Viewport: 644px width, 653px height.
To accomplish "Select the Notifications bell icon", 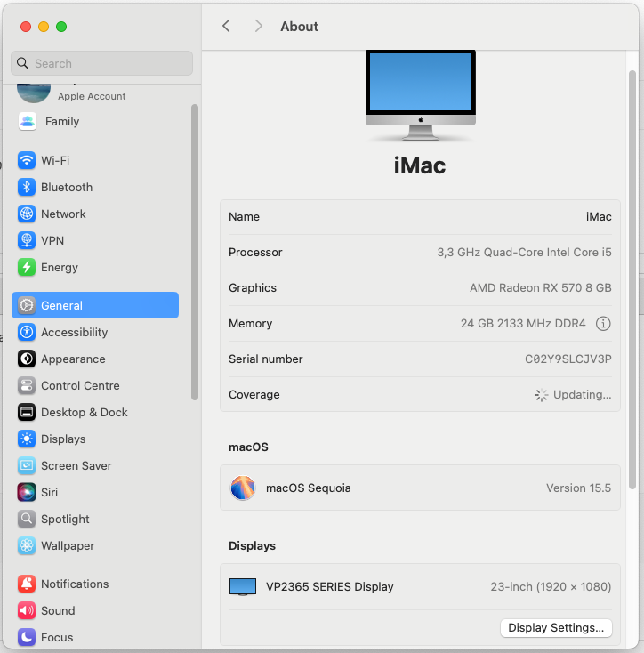I will coord(27,584).
